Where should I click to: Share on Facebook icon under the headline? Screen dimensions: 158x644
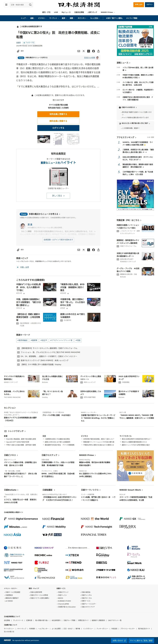pyautogui.click(x=93, y=51)
